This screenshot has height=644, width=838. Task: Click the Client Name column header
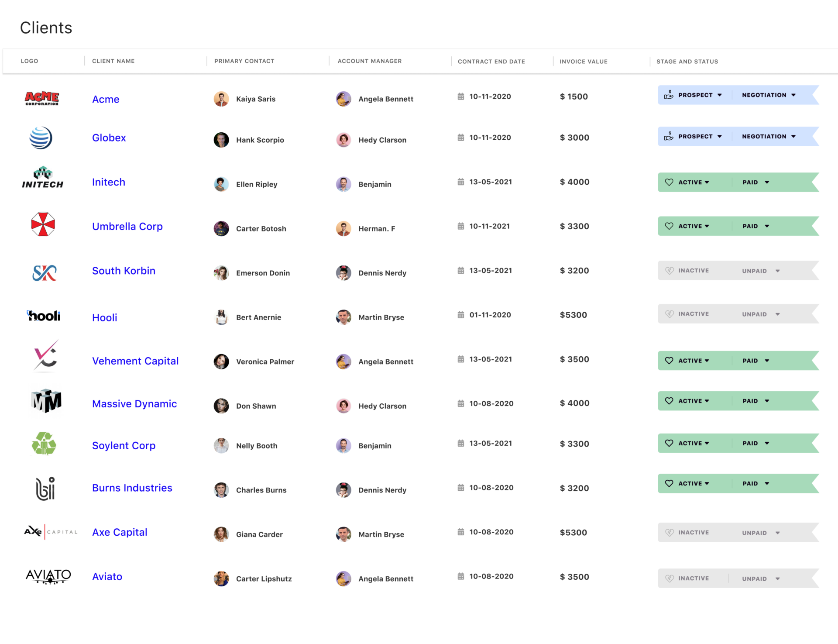(x=113, y=61)
